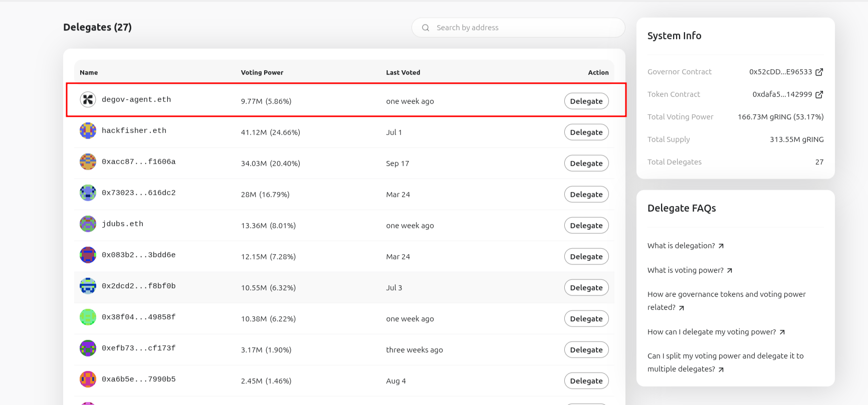Open 'How can I delegate my voting power?'

tap(716, 332)
